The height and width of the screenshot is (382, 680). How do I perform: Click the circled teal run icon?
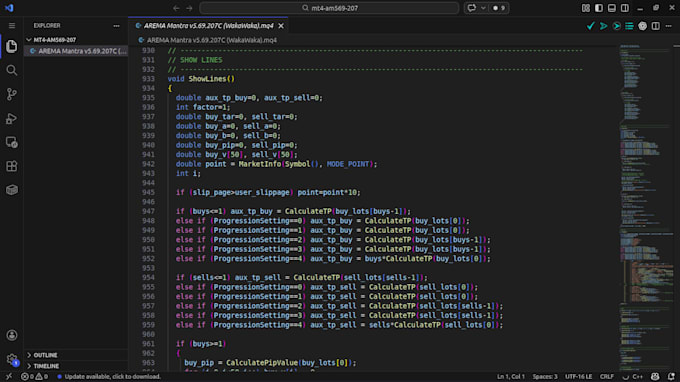click(616, 26)
